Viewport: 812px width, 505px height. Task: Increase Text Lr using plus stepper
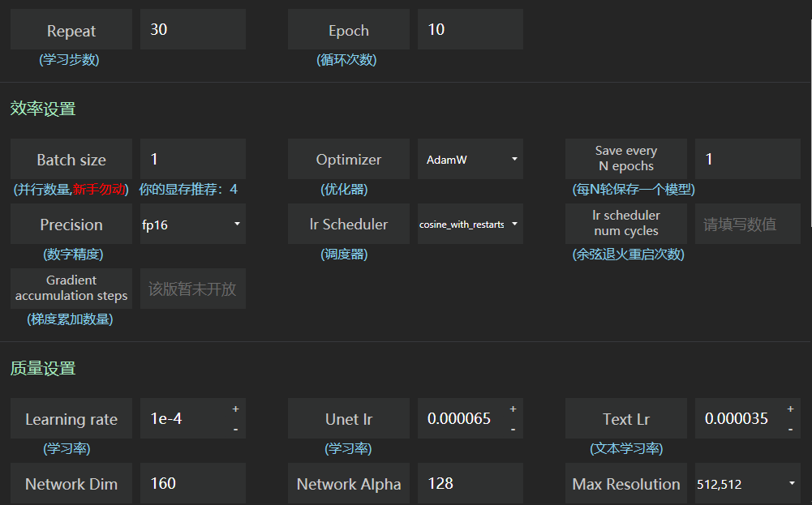(x=790, y=409)
